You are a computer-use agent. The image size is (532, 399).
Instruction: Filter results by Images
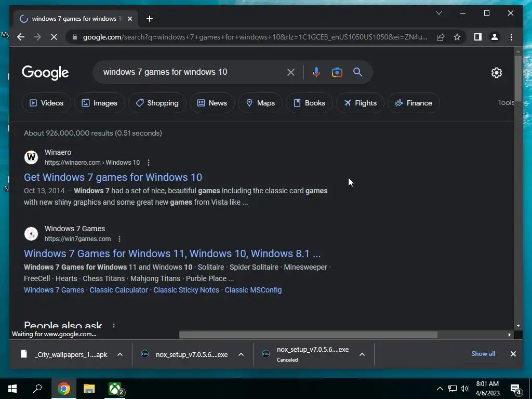click(x=99, y=103)
